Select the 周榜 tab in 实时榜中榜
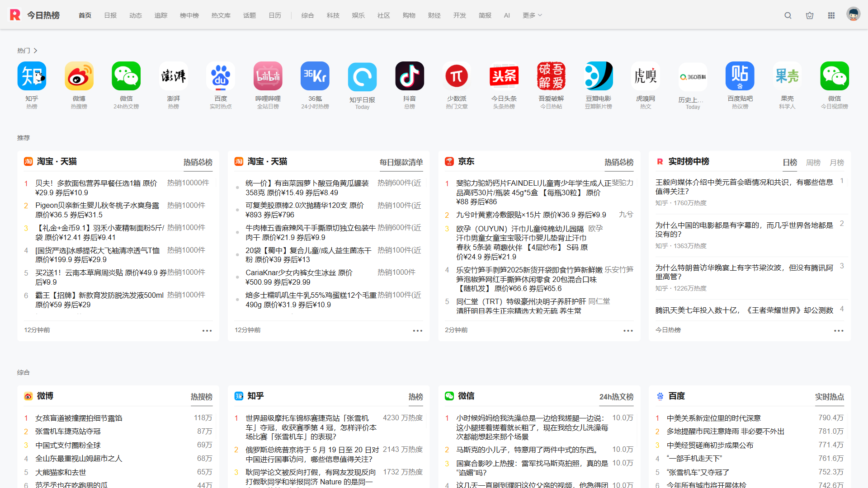Image resolution: width=868 pixels, height=488 pixels. (813, 162)
